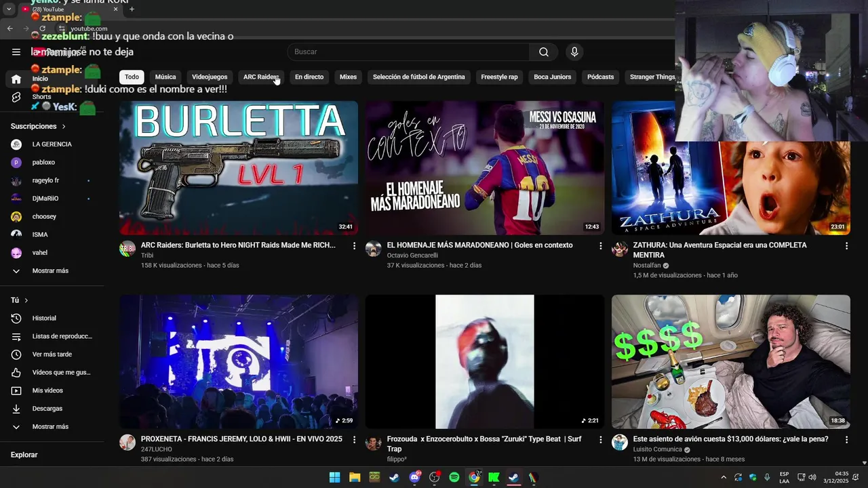This screenshot has width=868, height=488.
Task: Open the browser tab list dropdown
Action: coord(9,9)
